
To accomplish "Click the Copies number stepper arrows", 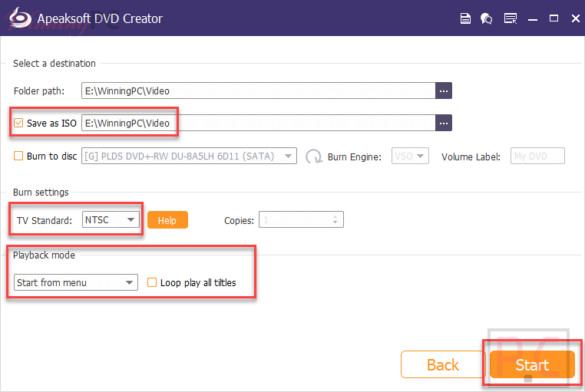I will 335,220.
